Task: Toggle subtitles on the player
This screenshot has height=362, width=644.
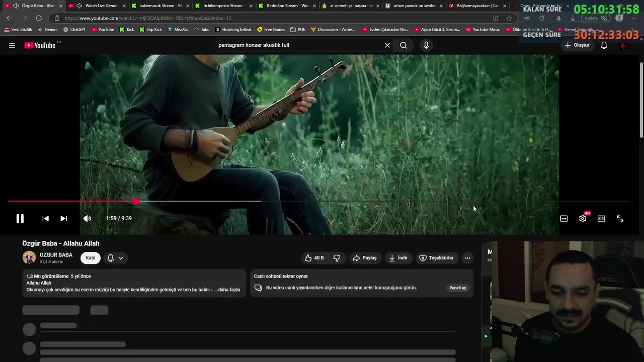Action: click(x=564, y=218)
